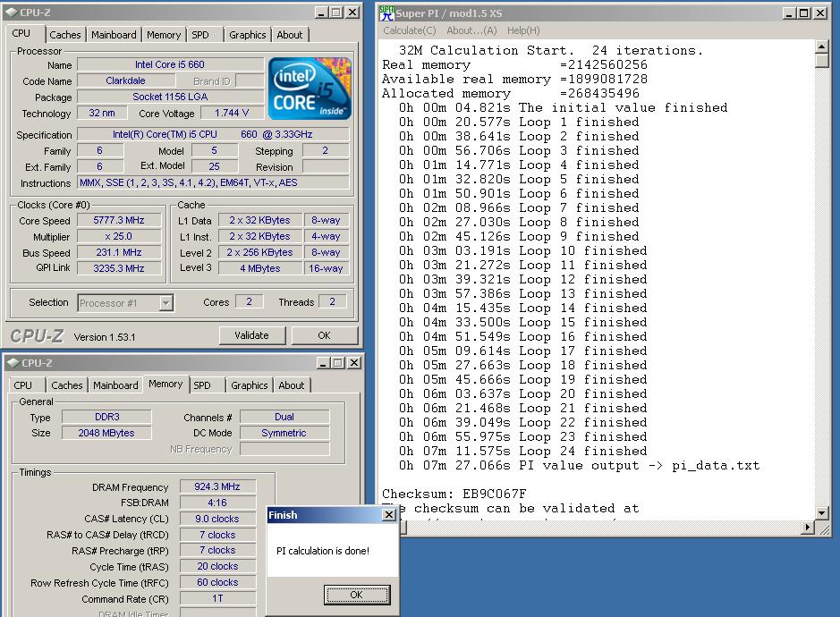Image resolution: width=840 pixels, height=617 pixels.
Task: Click the Intel Core i5 inside logo
Action: (310, 89)
